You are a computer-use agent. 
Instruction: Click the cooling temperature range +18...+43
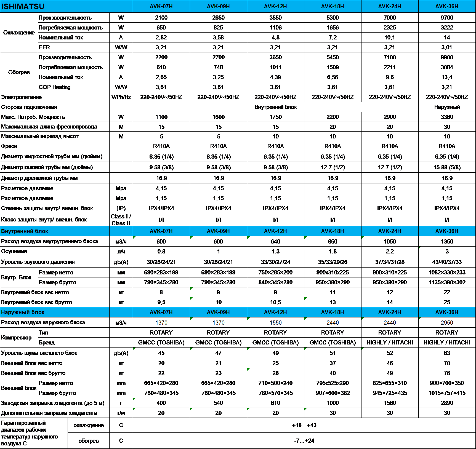tap(304, 425)
